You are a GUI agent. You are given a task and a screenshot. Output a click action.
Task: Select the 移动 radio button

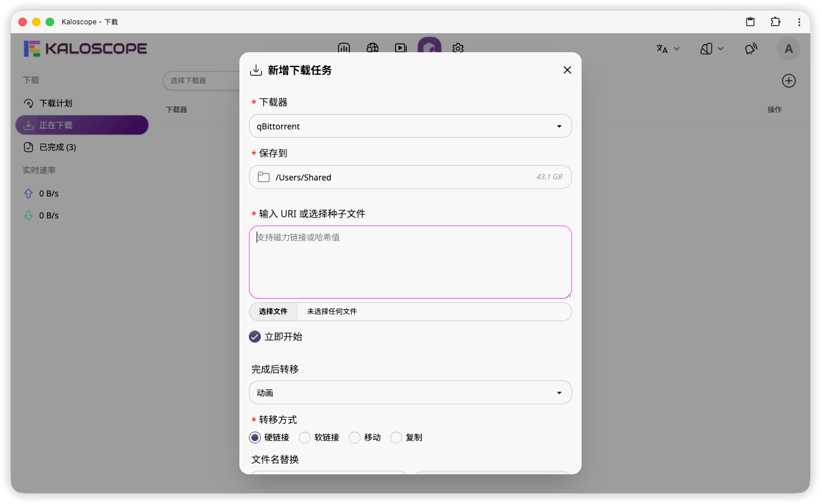(355, 438)
